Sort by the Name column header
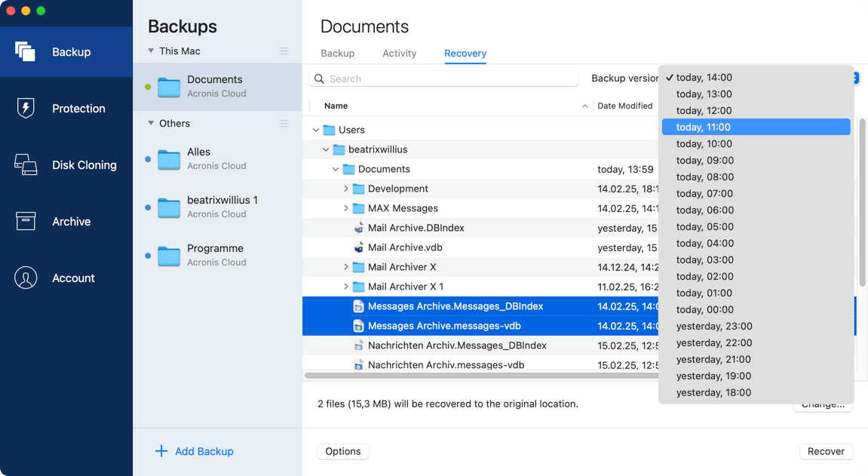Image resolution: width=868 pixels, height=476 pixels. click(336, 106)
